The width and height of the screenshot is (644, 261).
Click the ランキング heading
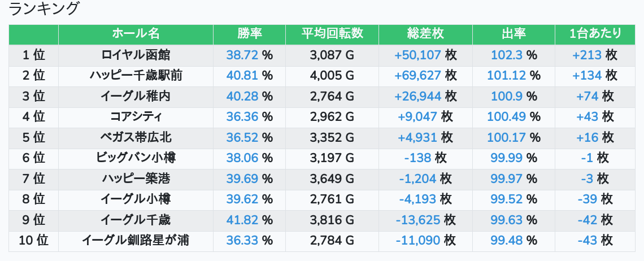pyautogui.click(x=45, y=9)
